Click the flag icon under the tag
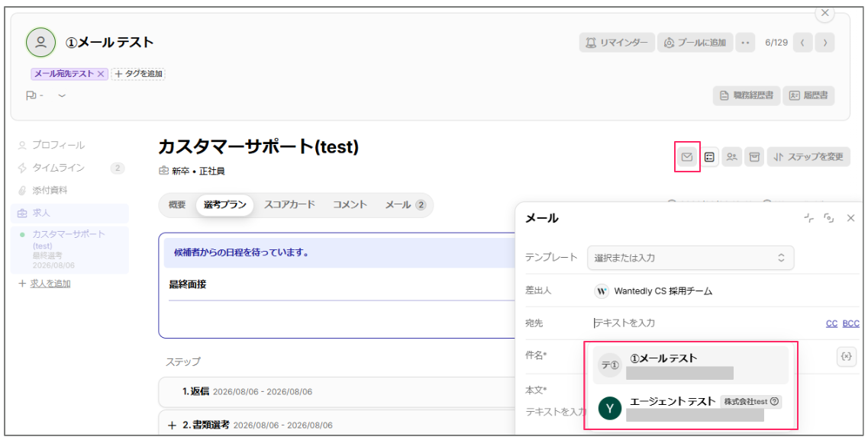The height and width of the screenshot is (440, 868). click(x=31, y=95)
